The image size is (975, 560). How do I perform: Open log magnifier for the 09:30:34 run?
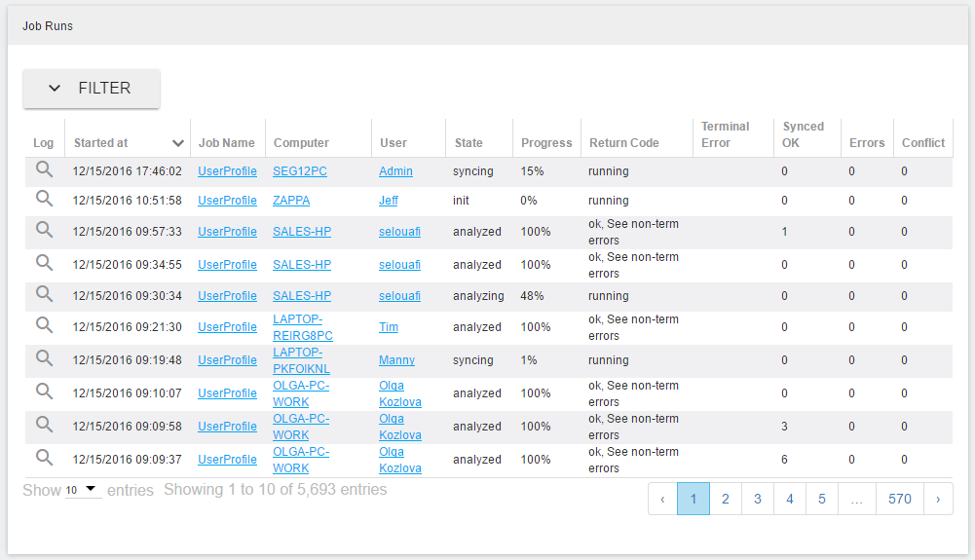(44, 294)
